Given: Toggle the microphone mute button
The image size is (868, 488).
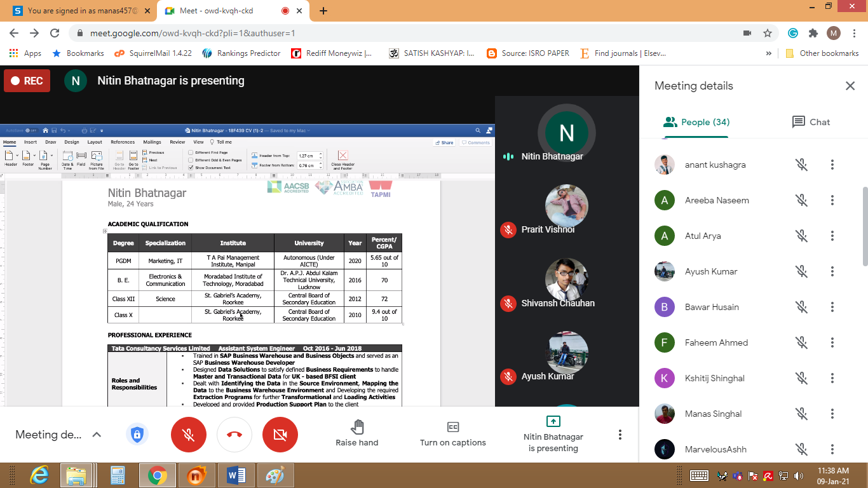Looking at the screenshot, I should (189, 435).
